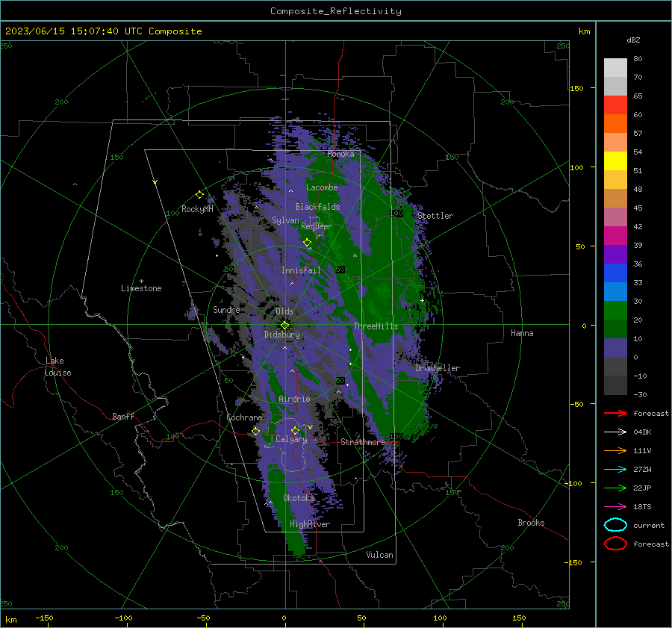Click the dBZ legend heading
672x628 pixels.
(x=633, y=40)
